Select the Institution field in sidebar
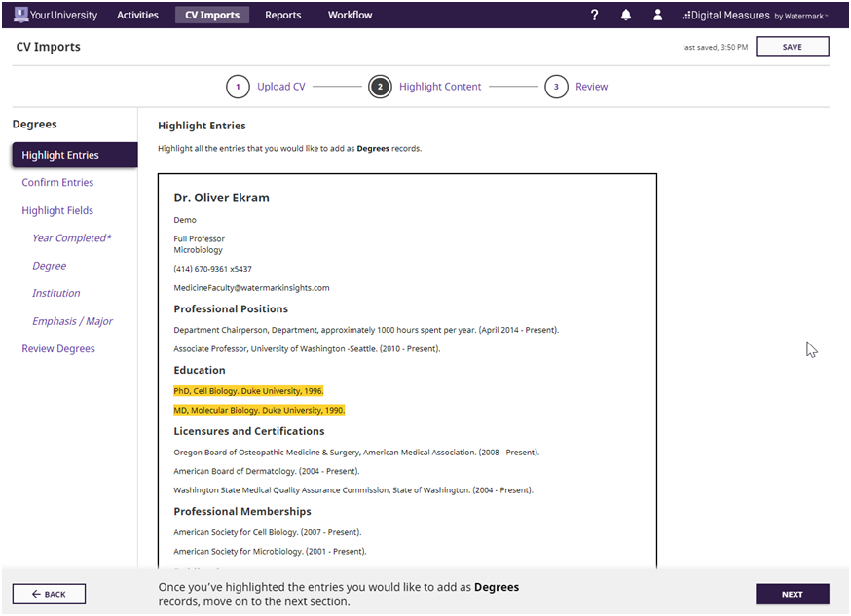The height and width of the screenshot is (616, 851). pos(55,293)
